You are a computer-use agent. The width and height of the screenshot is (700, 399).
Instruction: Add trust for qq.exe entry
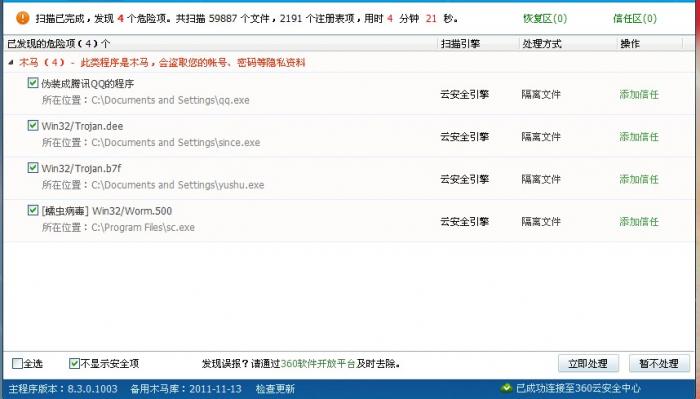click(x=639, y=94)
